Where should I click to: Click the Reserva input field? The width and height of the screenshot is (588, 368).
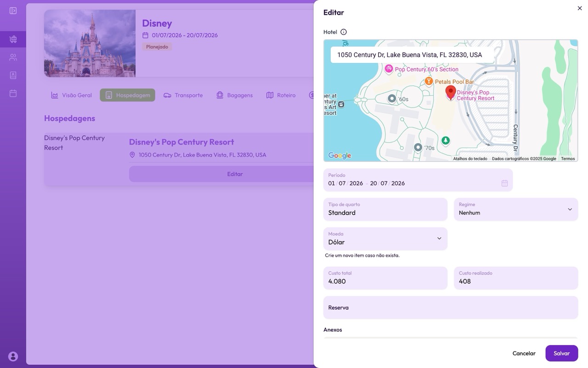(x=450, y=308)
